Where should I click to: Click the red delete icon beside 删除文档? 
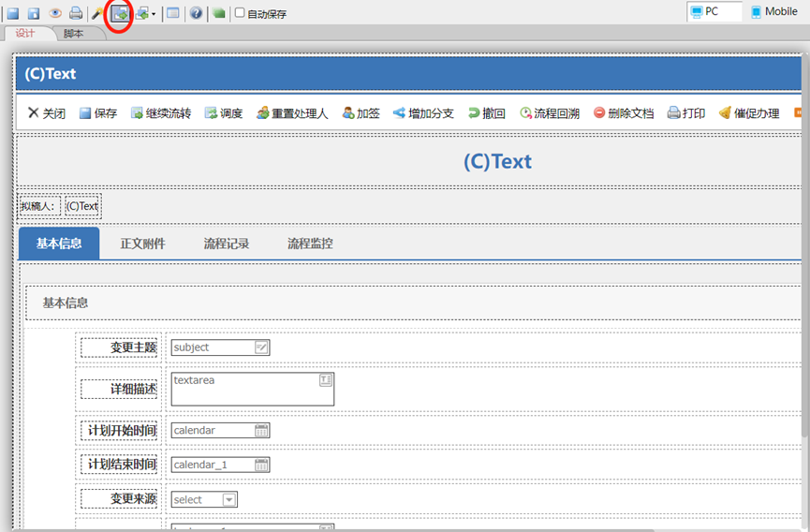[x=598, y=112]
